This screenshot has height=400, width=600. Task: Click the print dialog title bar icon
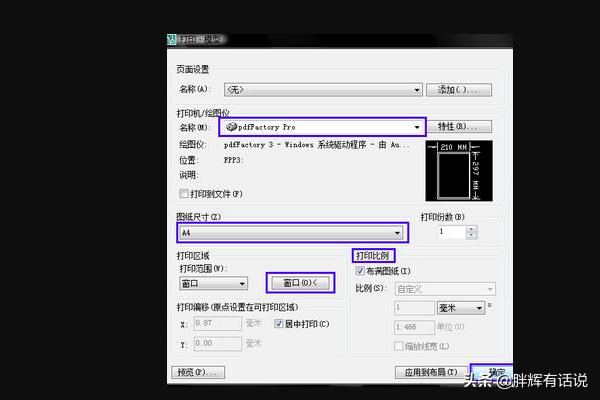pyautogui.click(x=172, y=39)
